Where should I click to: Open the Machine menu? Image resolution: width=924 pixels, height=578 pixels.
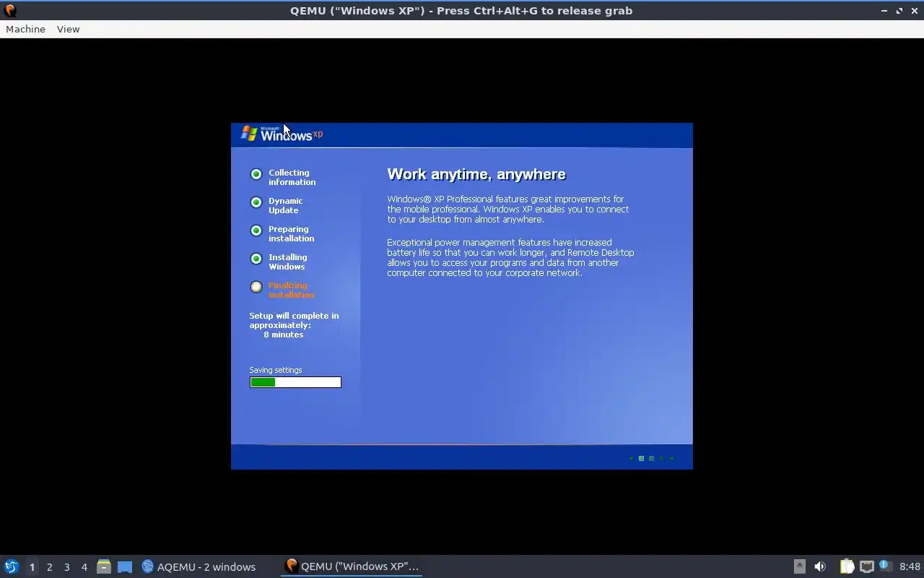point(25,29)
